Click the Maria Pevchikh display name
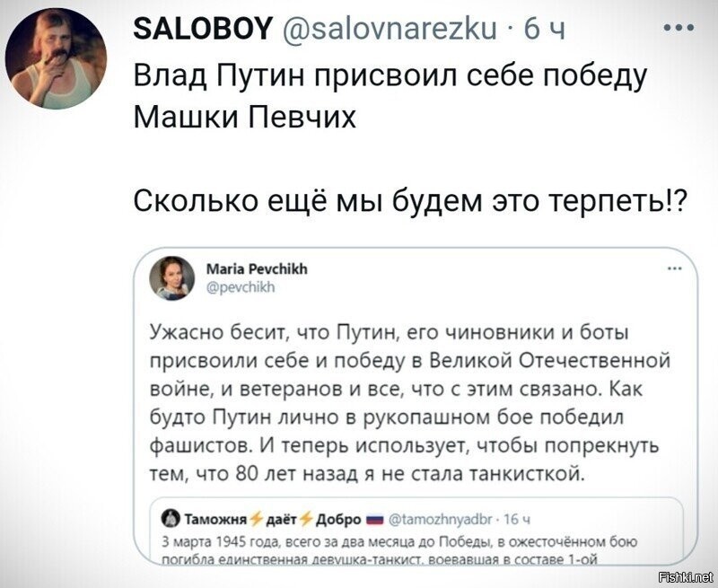Image resolution: width=718 pixels, height=588 pixels. pyautogui.click(x=257, y=268)
